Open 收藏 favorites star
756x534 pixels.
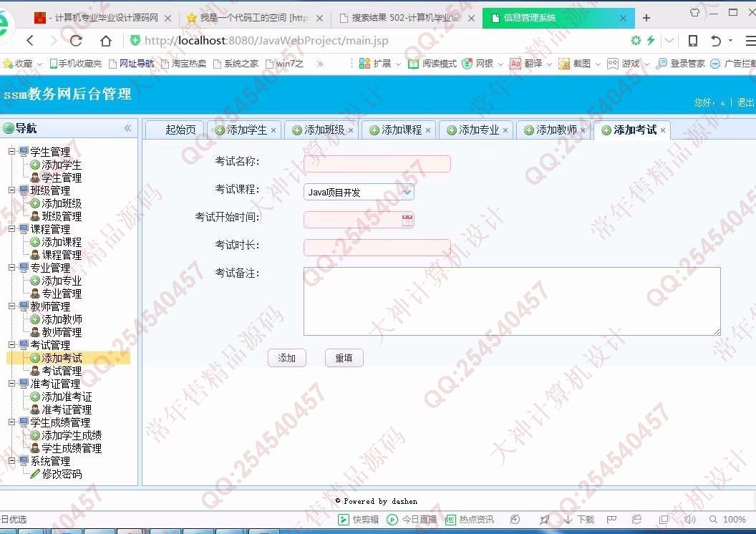tap(8, 64)
